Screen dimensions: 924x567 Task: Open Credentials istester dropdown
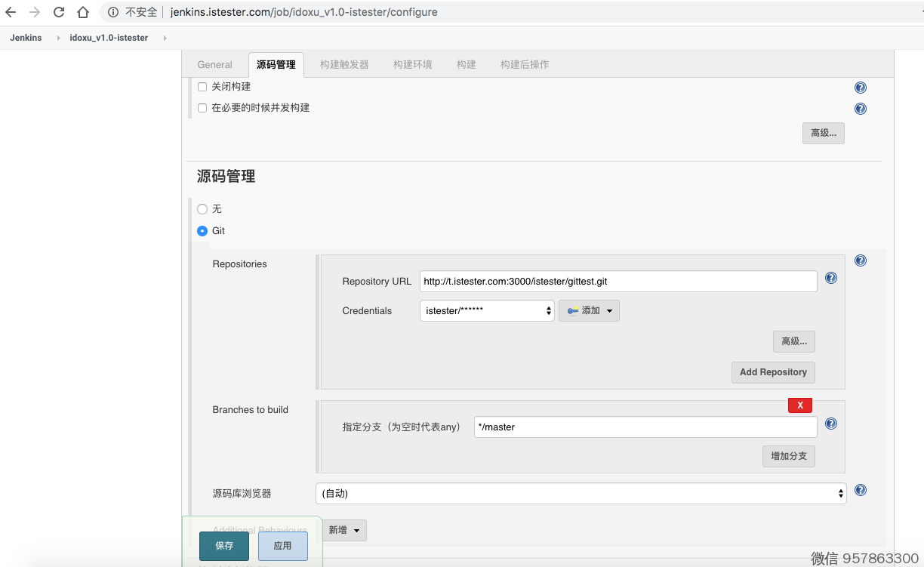[487, 311]
